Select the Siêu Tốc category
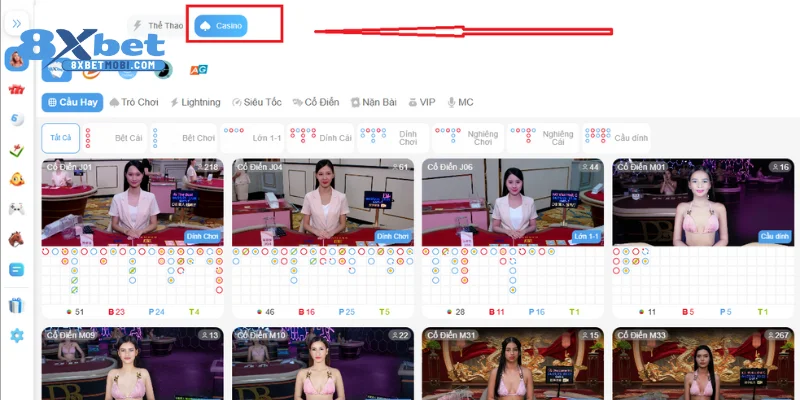The width and height of the screenshot is (800, 400). 257,102
